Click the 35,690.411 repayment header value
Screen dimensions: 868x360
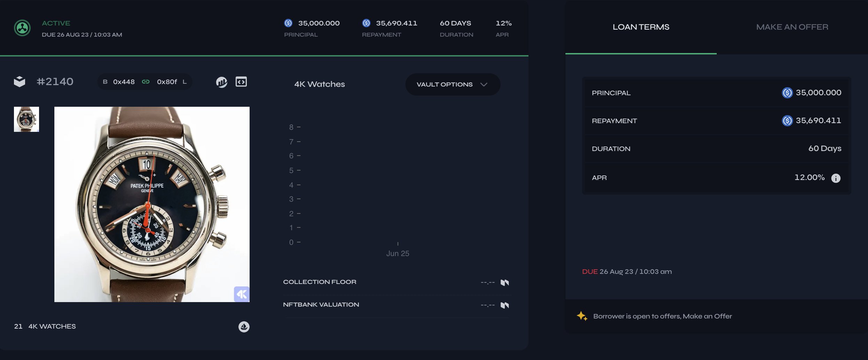click(397, 23)
